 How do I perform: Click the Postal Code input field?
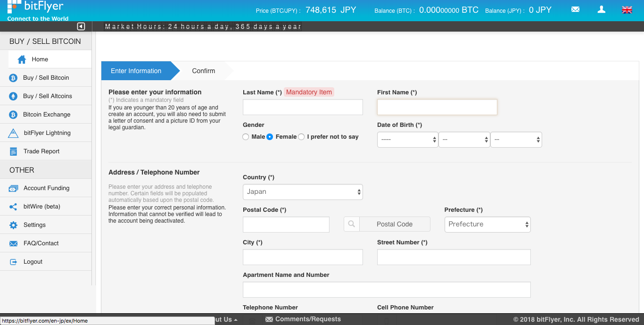point(286,225)
